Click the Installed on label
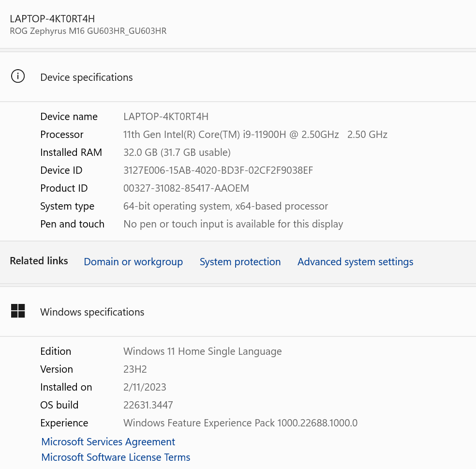Image resolution: width=476 pixels, height=469 pixels. coord(66,387)
